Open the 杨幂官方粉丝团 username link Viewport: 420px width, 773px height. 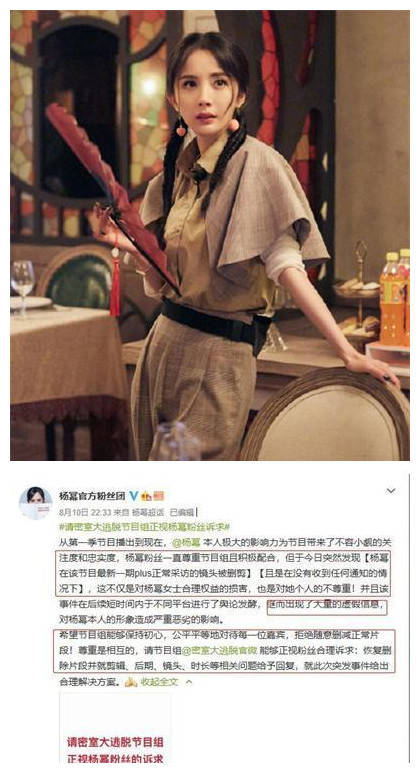[x=92, y=496]
